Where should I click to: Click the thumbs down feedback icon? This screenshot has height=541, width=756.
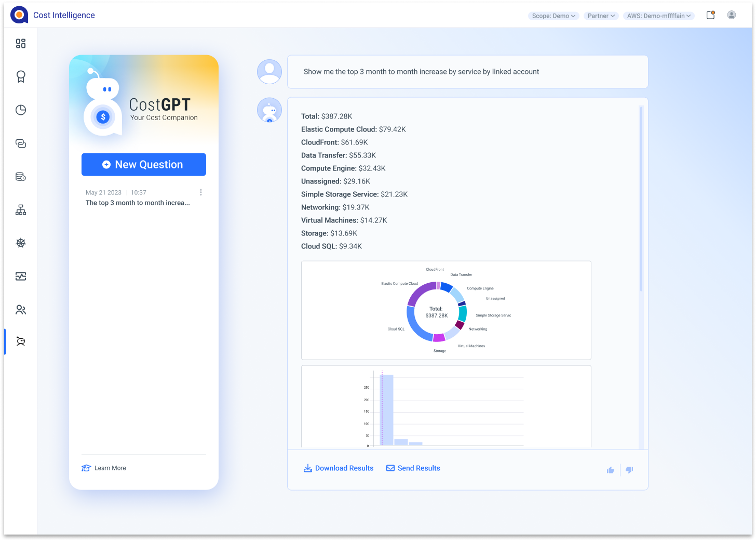pyautogui.click(x=629, y=470)
